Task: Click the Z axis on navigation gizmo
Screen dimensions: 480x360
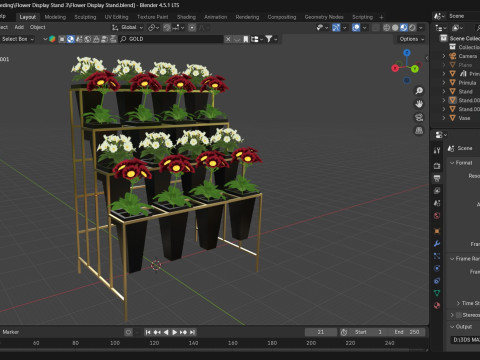Action: (x=407, y=53)
